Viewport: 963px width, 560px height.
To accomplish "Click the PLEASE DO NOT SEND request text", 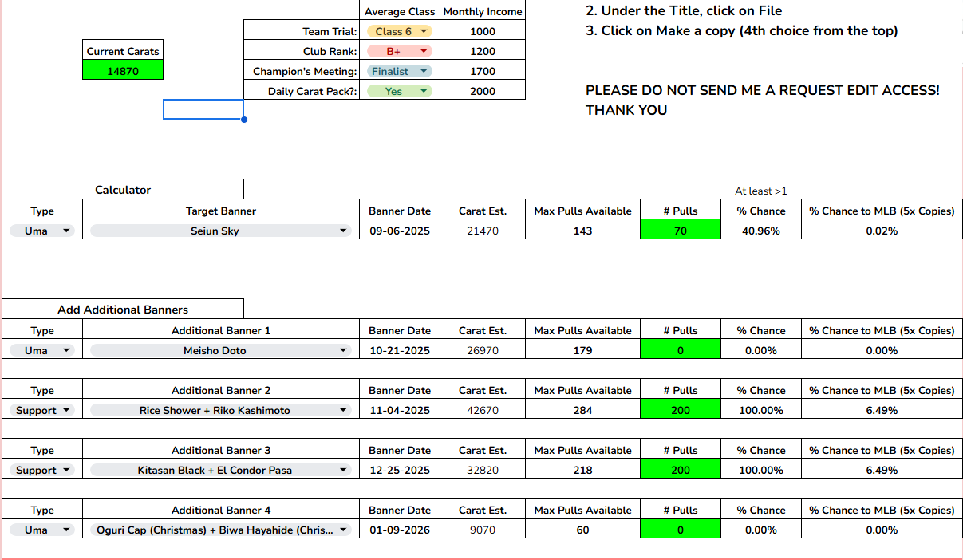I will [x=763, y=100].
